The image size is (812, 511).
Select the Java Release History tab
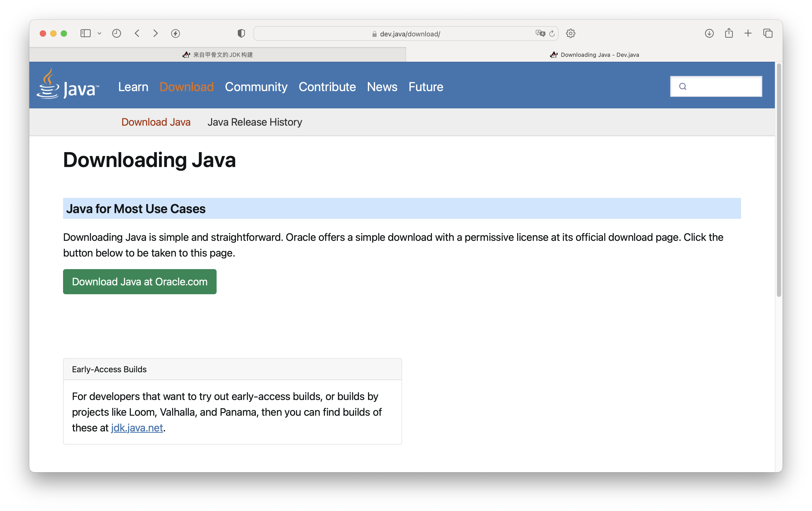pos(255,122)
